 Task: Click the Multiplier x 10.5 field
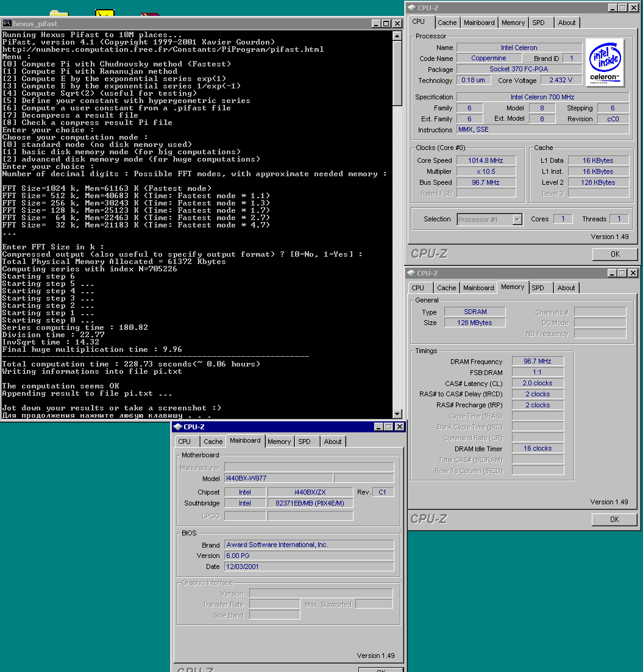point(486,171)
